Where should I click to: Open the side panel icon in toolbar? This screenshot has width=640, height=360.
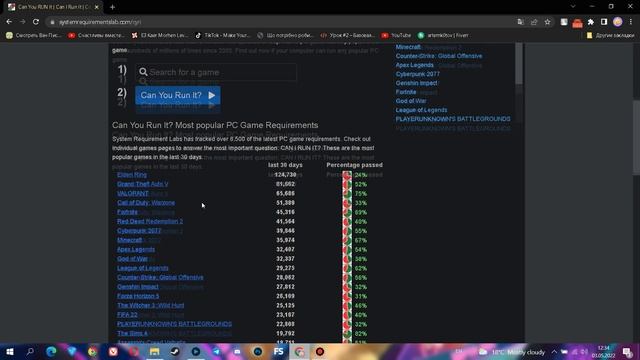[x=604, y=22]
